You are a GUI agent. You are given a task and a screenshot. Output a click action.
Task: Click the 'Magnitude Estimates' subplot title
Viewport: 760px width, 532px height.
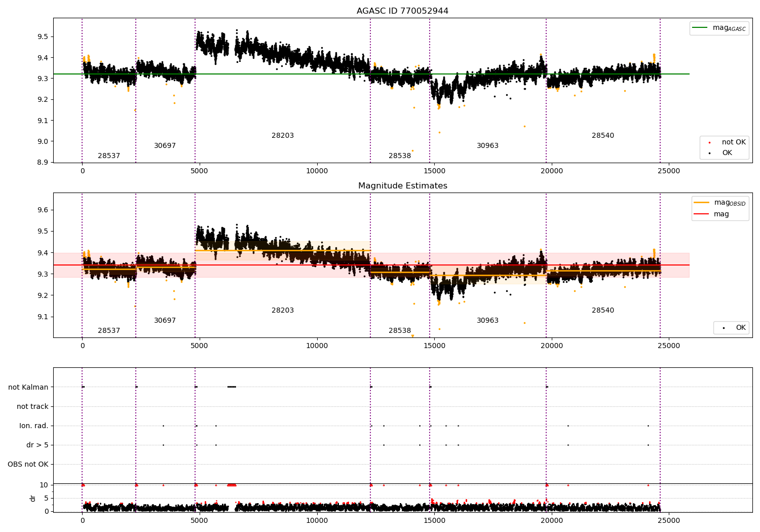click(402, 186)
